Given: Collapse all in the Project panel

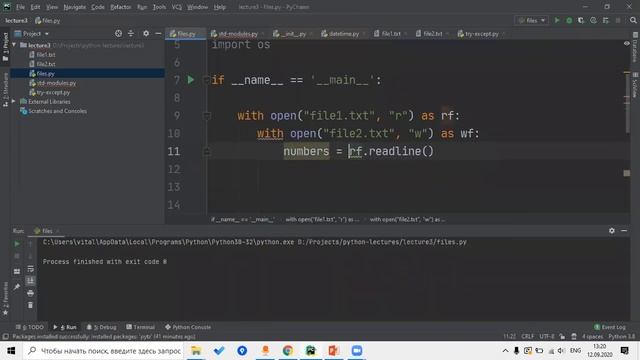Looking at the screenshot, I should point(131,33).
